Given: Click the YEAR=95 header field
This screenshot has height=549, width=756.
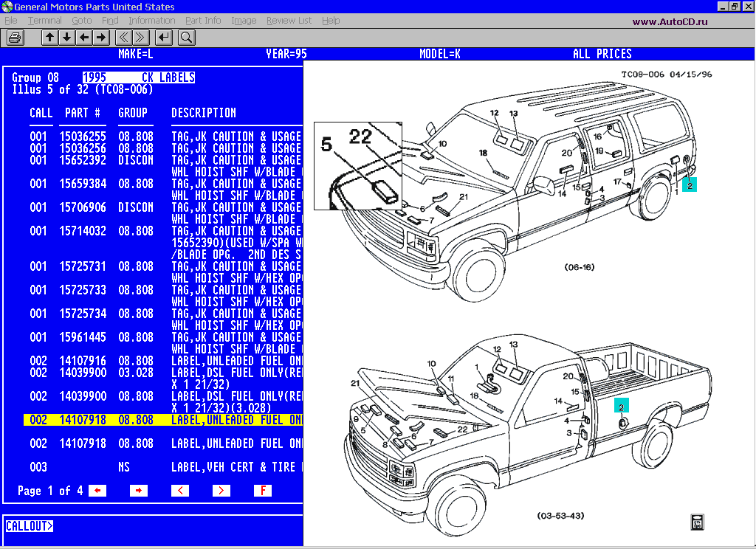Looking at the screenshot, I should [x=286, y=54].
